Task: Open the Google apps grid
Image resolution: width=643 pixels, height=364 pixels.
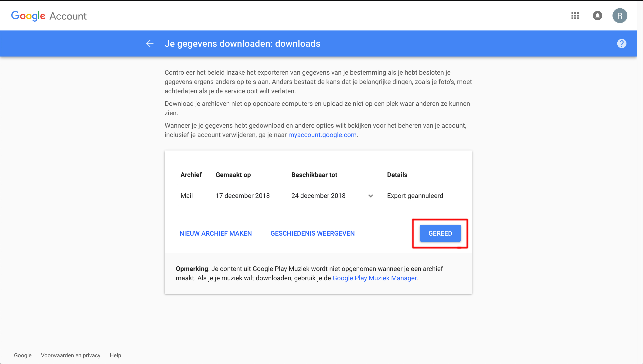Action: (x=575, y=16)
